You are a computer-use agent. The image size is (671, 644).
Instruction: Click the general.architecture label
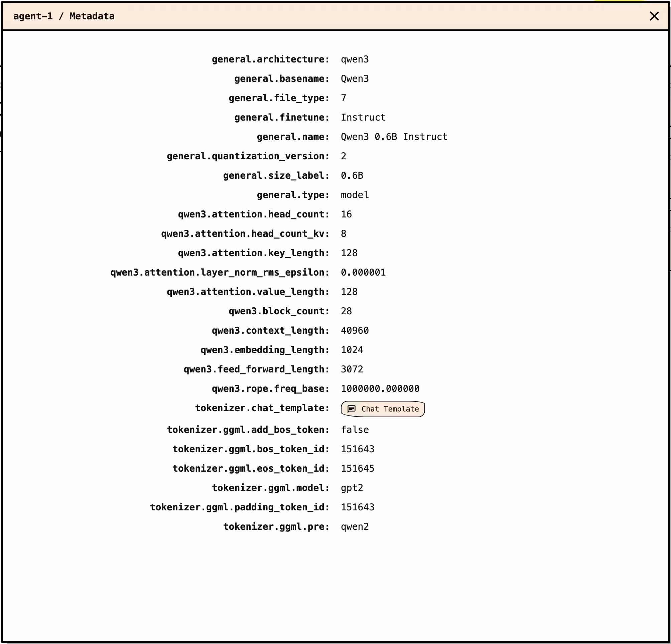click(x=270, y=59)
